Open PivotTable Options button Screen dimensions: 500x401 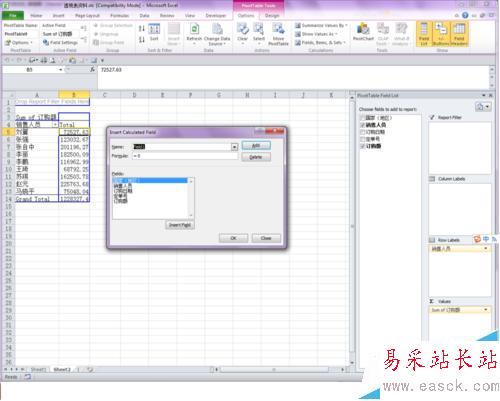pos(19,43)
